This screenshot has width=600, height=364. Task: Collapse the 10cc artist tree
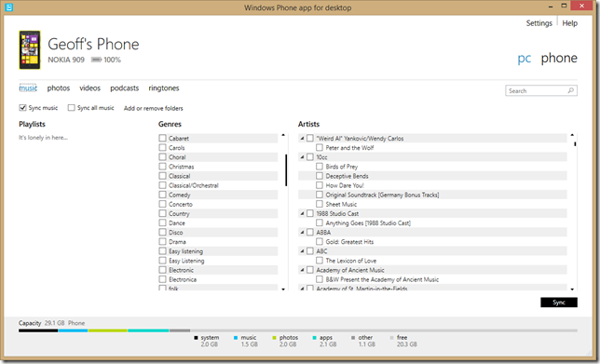pyautogui.click(x=302, y=156)
